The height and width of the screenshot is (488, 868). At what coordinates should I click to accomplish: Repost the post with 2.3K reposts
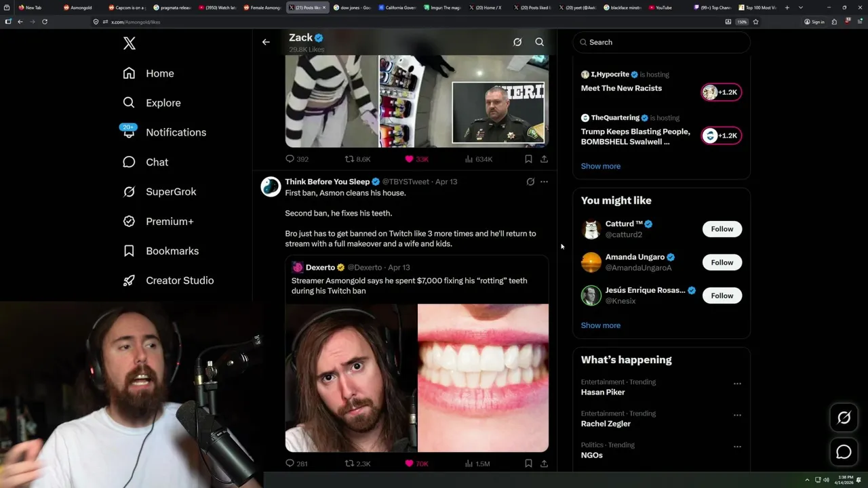click(357, 464)
